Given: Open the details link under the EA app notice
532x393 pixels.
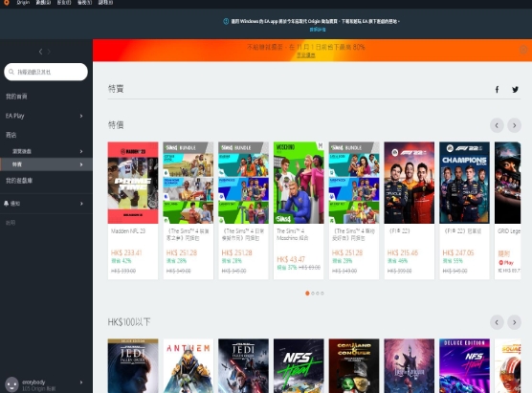Looking at the screenshot, I should tap(318, 30).
